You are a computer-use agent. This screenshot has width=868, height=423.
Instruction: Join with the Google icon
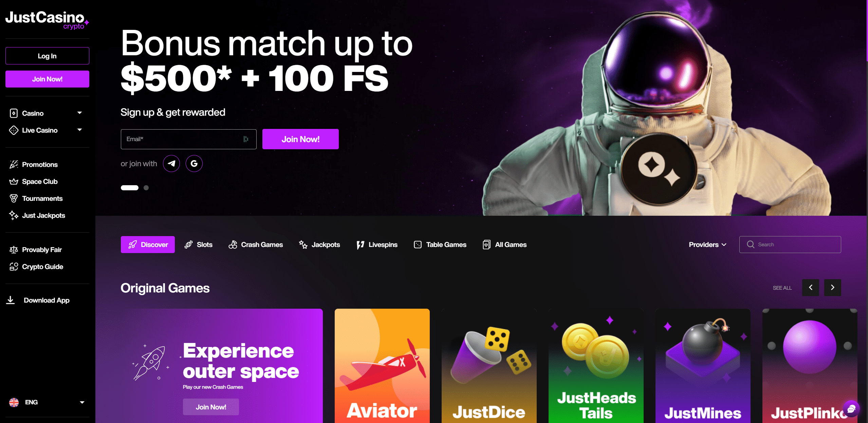click(x=194, y=164)
